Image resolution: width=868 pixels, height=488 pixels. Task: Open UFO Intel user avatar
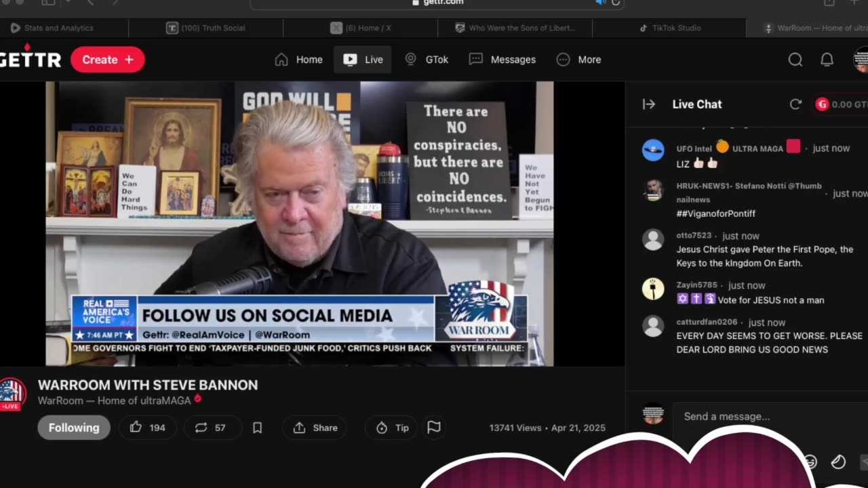(653, 150)
